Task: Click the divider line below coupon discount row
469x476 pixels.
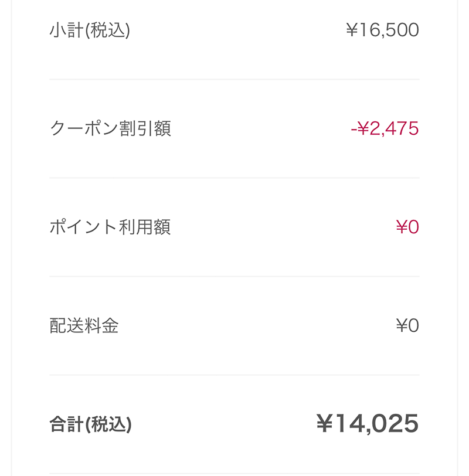Action: coord(235,178)
